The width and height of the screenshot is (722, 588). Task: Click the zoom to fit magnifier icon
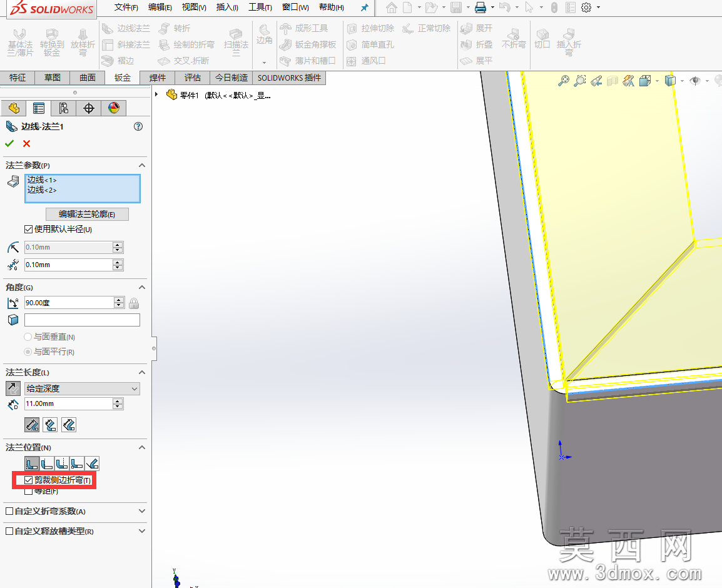(563, 81)
